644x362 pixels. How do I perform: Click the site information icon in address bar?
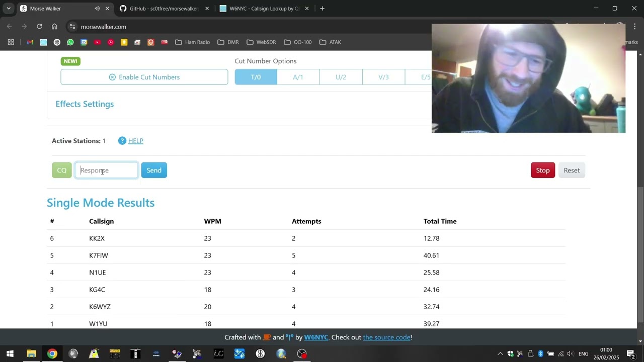pyautogui.click(x=72, y=27)
